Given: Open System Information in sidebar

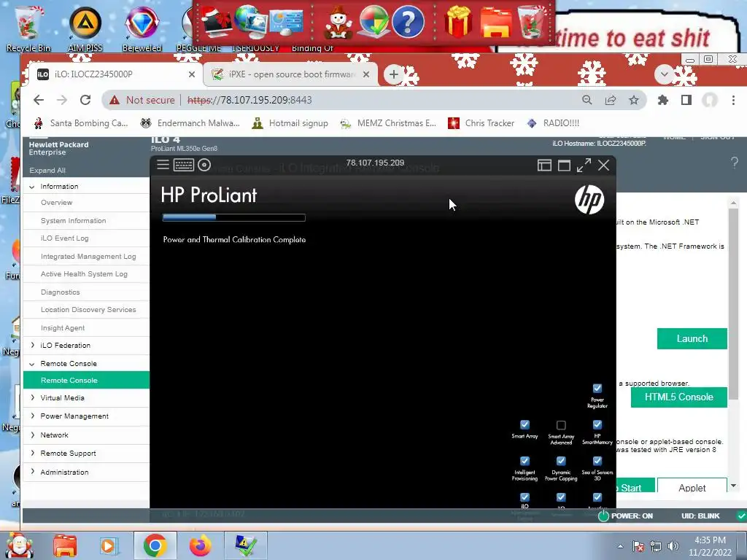Looking at the screenshot, I should (x=74, y=221).
